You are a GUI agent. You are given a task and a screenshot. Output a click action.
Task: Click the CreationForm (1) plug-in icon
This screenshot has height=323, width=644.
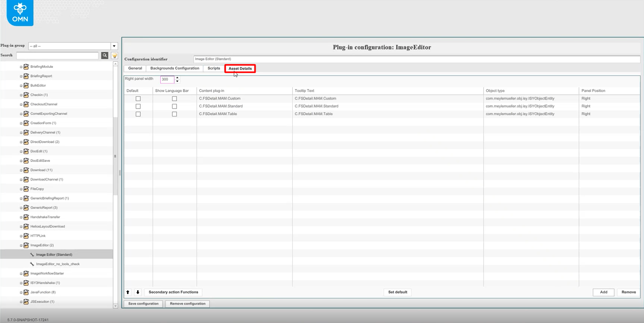coord(26,123)
